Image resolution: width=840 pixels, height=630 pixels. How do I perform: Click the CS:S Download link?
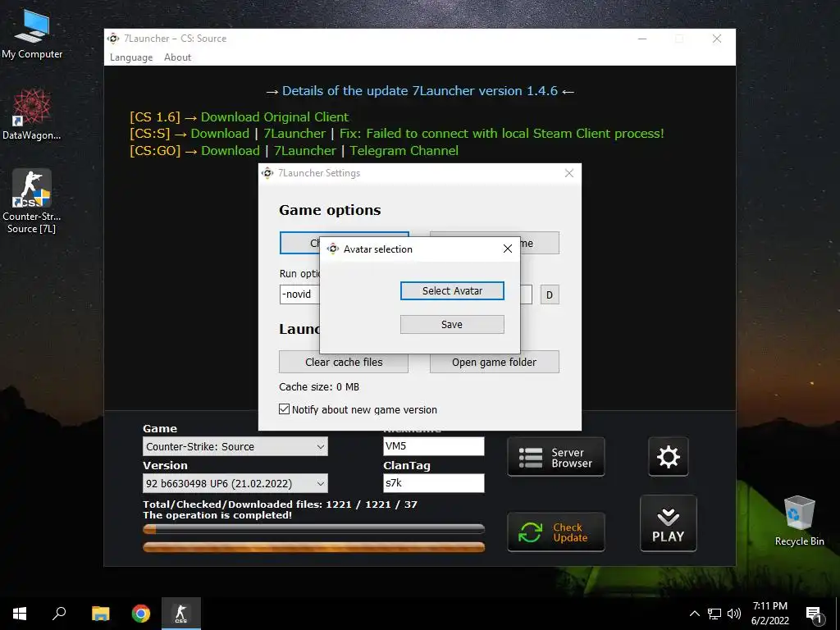point(220,134)
